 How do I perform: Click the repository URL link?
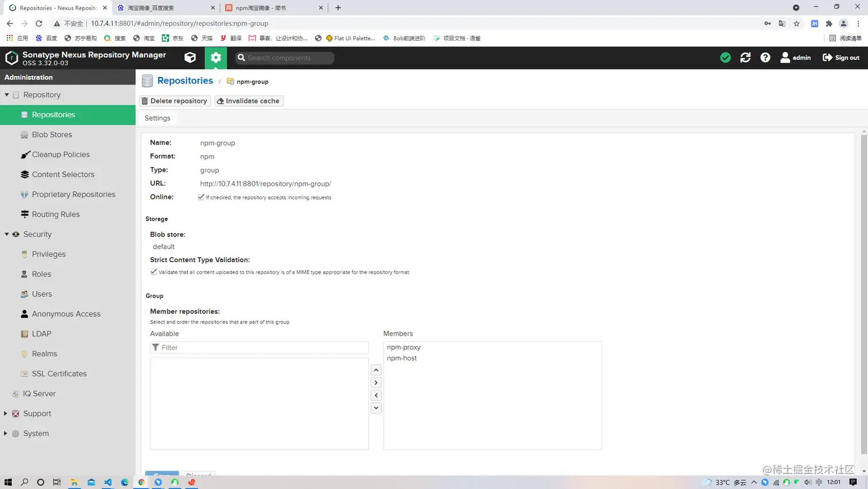pyautogui.click(x=265, y=184)
